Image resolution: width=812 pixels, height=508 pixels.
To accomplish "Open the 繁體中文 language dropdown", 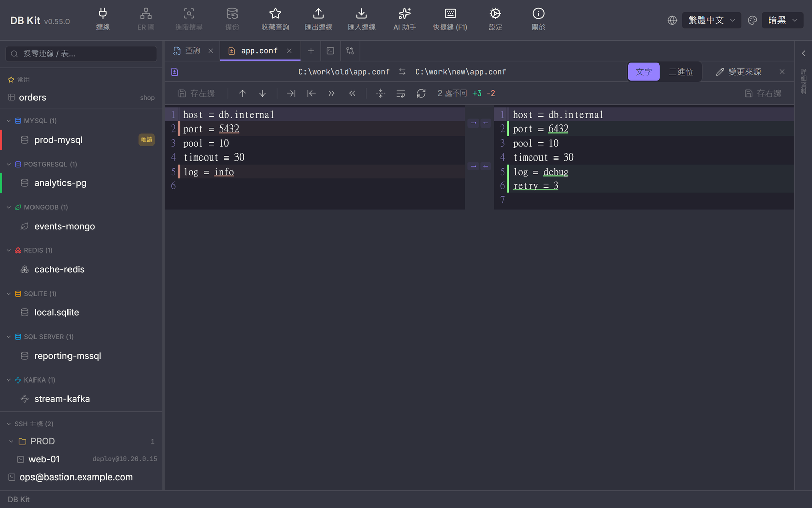I will click(x=712, y=20).
